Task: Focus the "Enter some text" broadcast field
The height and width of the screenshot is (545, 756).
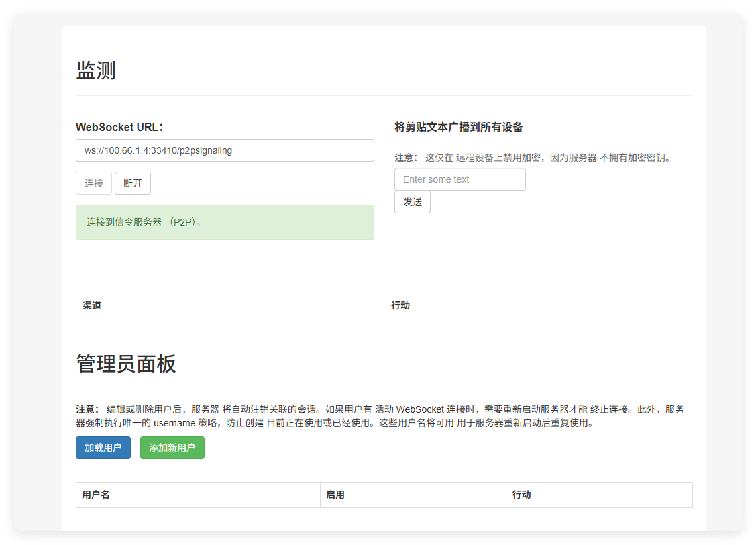Action: 460,179
